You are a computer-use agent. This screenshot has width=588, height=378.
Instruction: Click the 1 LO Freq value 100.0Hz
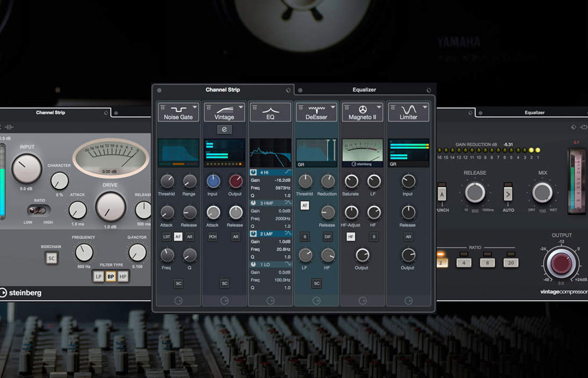[282, 280]
